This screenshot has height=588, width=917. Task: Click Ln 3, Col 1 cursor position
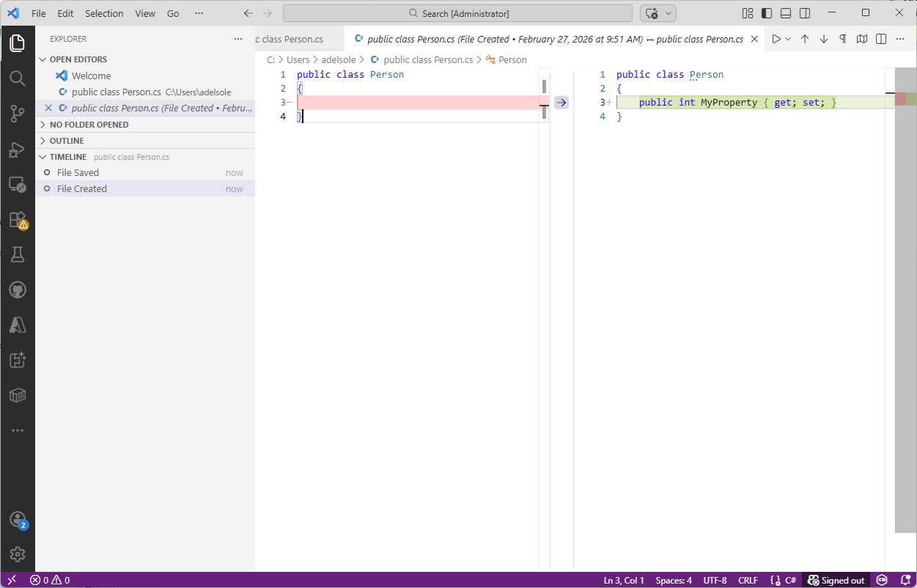[x=624, y=580]
